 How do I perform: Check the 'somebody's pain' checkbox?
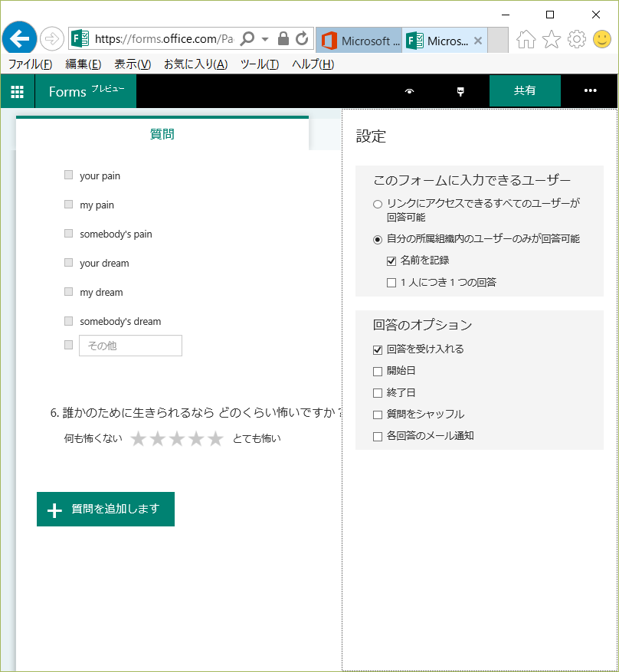click(68, 233)
